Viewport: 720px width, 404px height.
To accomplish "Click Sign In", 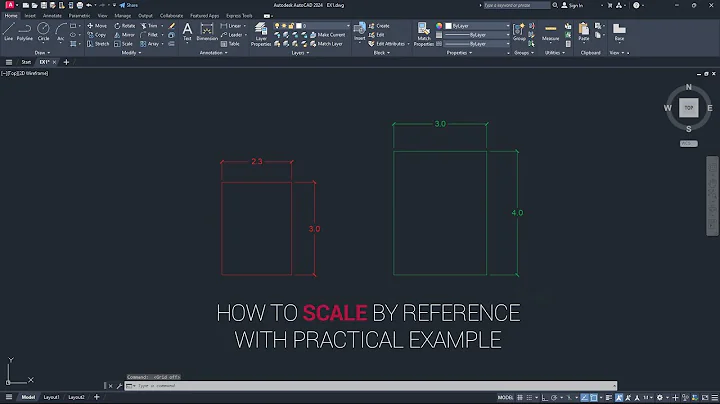I will coord(573,5).
